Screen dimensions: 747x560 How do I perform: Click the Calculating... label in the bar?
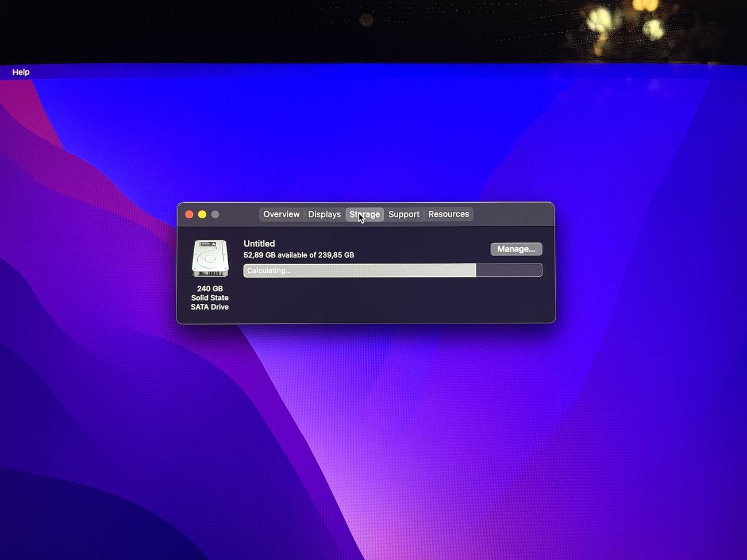pyautogui.click(x=269, y=271)
